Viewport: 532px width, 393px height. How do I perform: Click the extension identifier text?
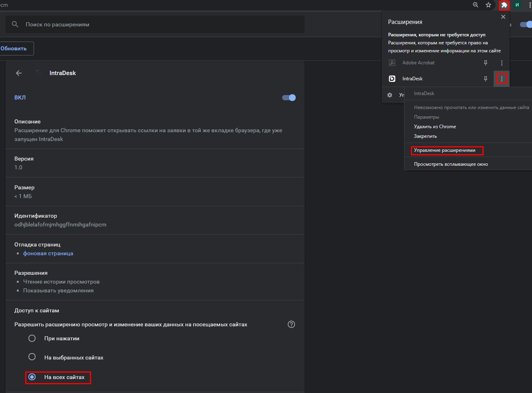tap(60, 224)
